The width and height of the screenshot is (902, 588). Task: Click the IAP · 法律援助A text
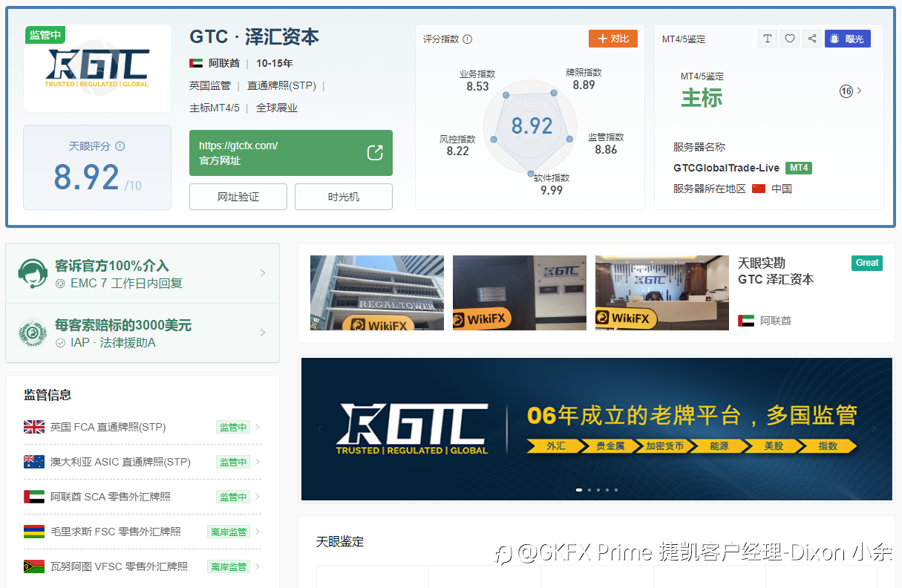pyautogui.click(x=113, y=342)
